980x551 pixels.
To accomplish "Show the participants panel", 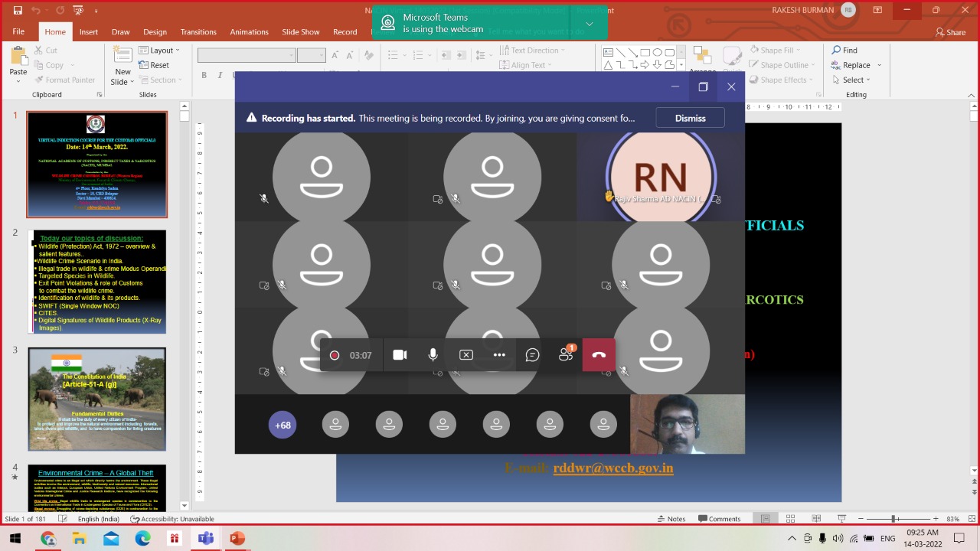I will pyautogui.click(x=567, y=355).
